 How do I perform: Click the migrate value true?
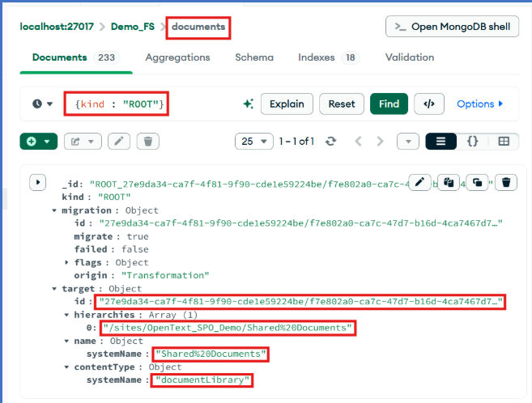tap(138, 236)
